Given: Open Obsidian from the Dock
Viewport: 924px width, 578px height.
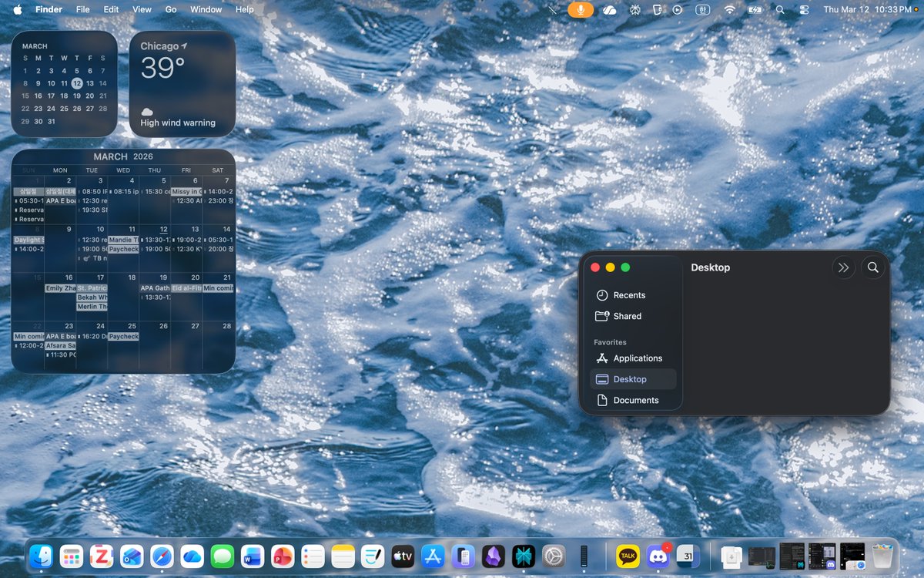Looking at the screenshot, I should tap(494, 555).
